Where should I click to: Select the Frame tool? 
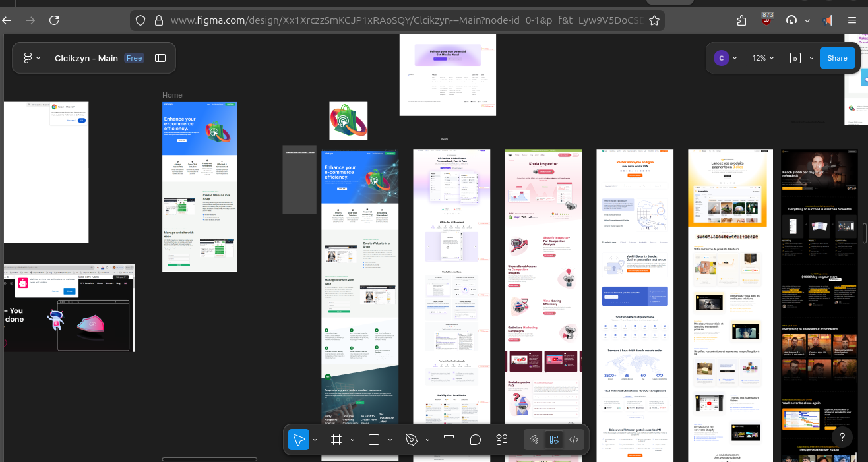point(336,440)
